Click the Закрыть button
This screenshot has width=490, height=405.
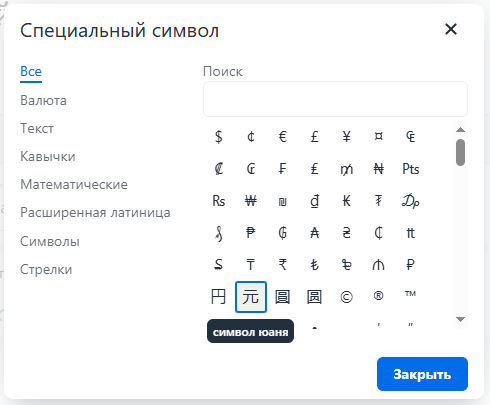tap(422, 374)
